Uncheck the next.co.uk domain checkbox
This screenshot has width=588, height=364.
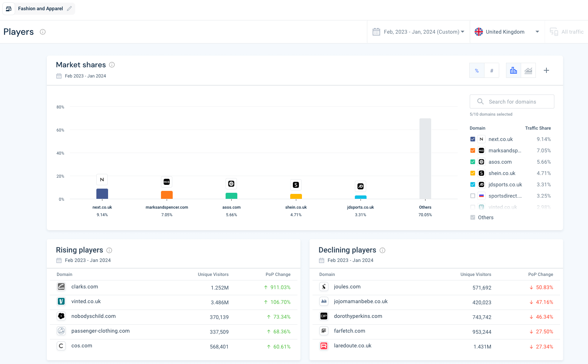click(x=472, y=139)
